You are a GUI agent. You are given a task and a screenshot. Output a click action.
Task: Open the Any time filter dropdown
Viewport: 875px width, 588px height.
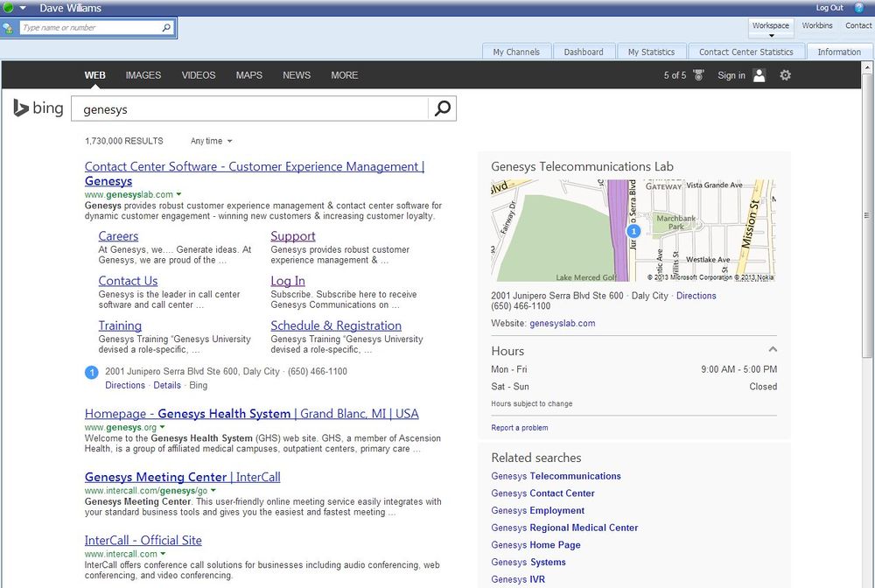click(x=211, y=141)
